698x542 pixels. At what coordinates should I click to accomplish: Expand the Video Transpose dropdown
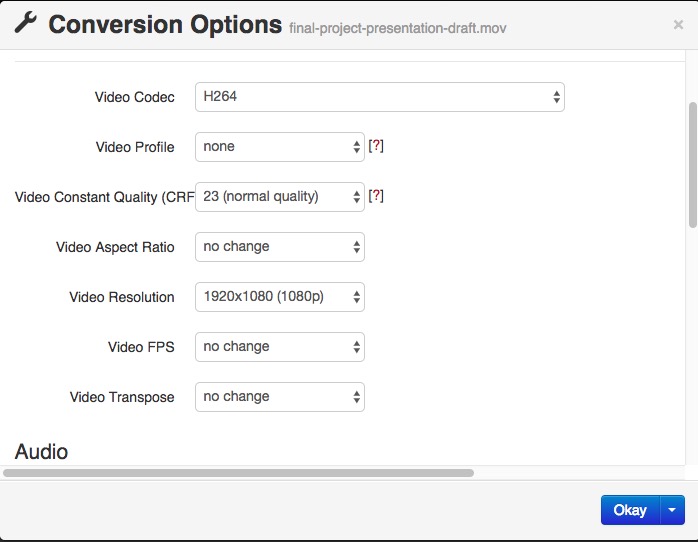(x=279, y=397)
